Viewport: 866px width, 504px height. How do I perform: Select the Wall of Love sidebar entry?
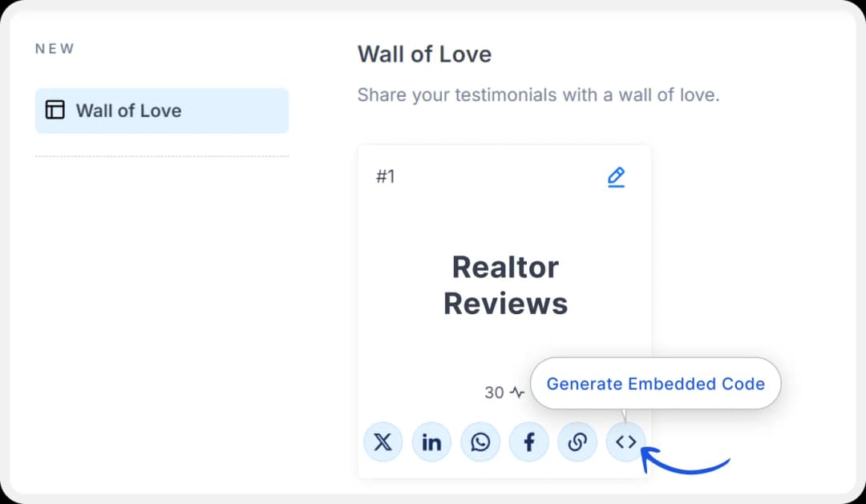pyautogui.click(x=161, y=111)
